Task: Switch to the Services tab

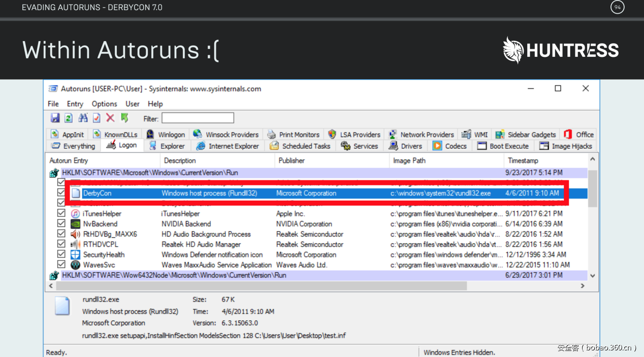Action: click(x=360, y=146)
